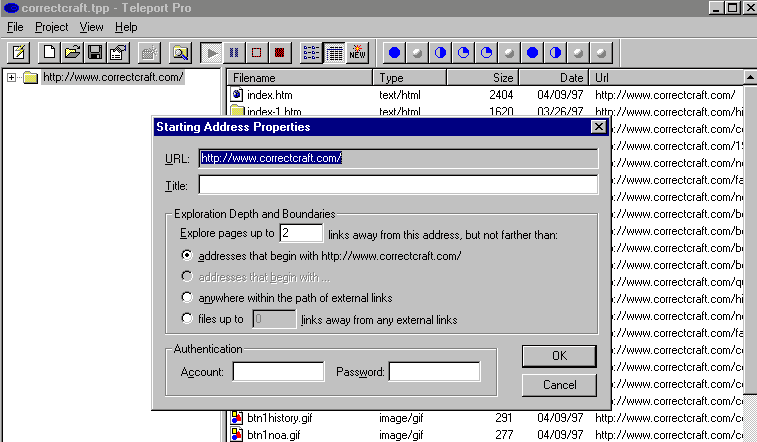Open an existing project via folder icon

[x=72, y=53]
